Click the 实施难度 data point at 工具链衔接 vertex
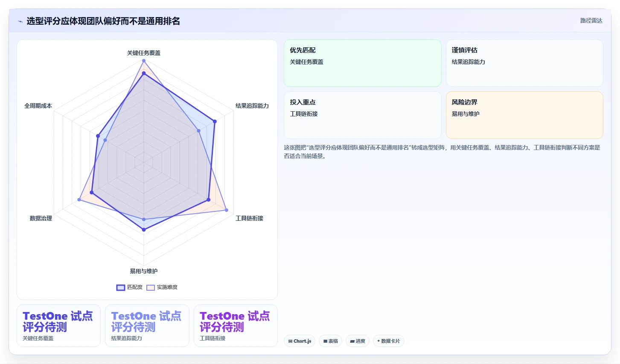Image resolution: width=620 pixels, height=364 pixels. click(x=227, y=210)
